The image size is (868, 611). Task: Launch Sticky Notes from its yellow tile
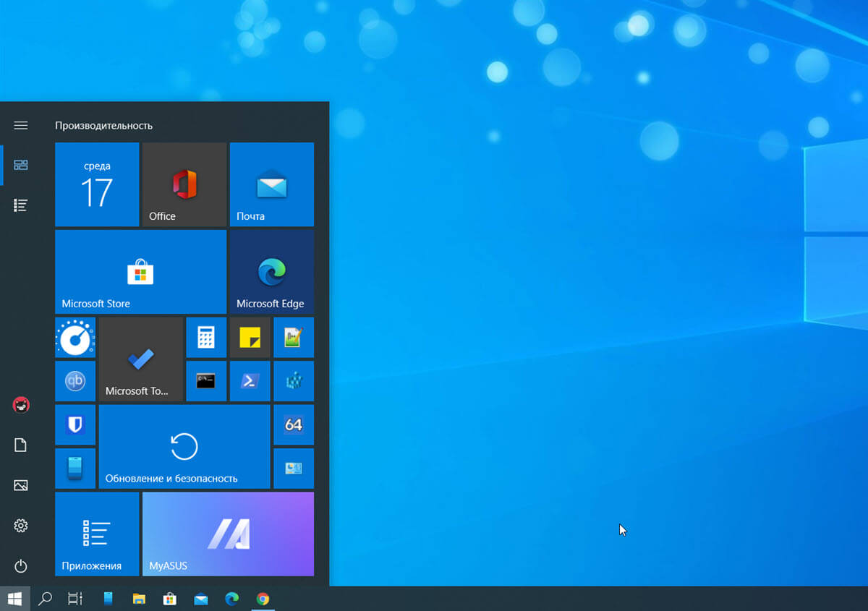pyautogui.click(x=250, y=338)
